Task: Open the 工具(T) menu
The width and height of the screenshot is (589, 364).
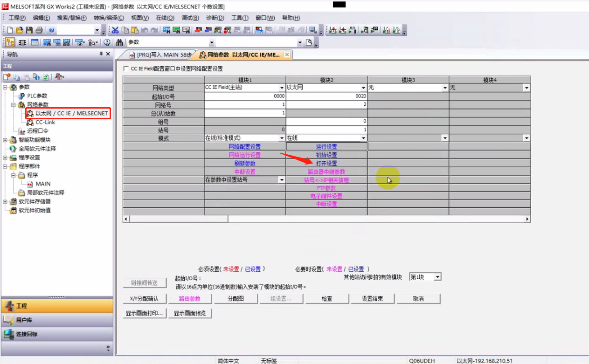Action: click(240, 18)
